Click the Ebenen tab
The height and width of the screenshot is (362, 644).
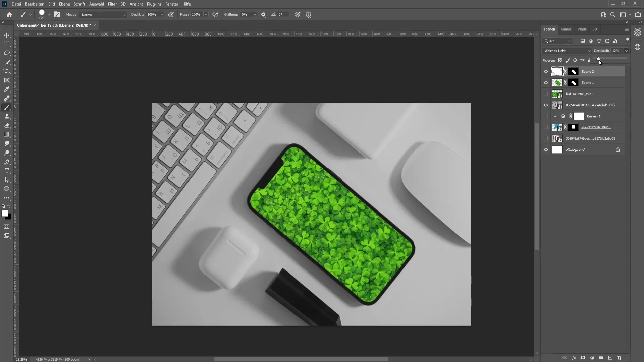tap(550, 29)
